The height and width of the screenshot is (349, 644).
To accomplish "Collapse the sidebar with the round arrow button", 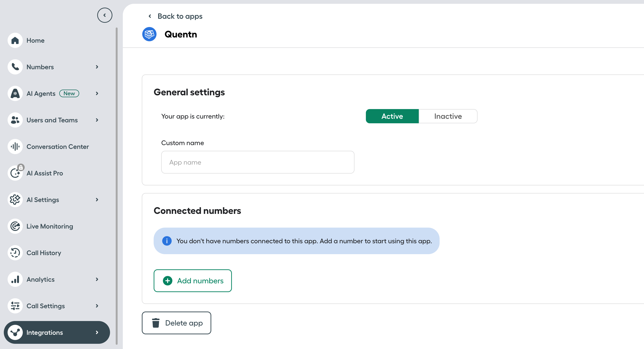I will tap(105, 15).
